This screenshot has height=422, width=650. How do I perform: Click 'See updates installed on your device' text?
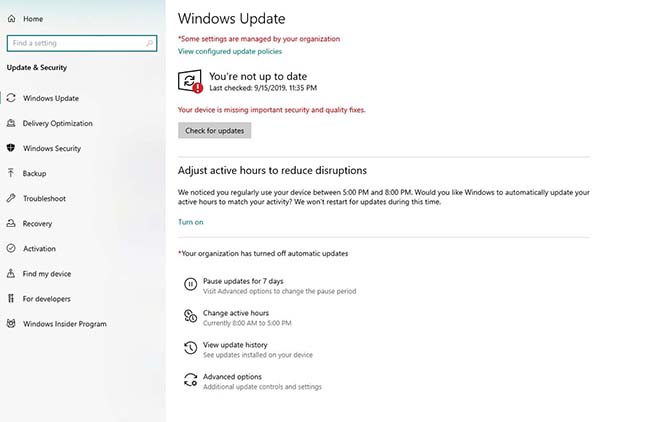[258, 355]
